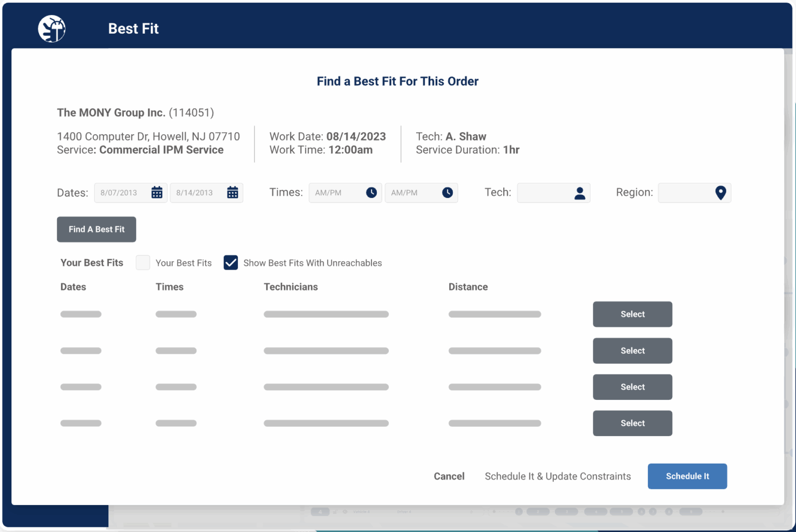Select the last best fit result
The image size is (796, 532).
[x=632, y=423]
